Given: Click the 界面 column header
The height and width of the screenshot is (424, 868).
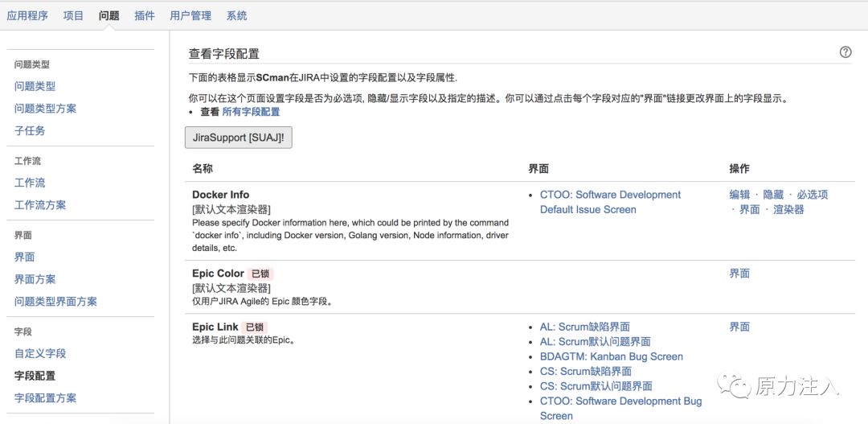Looking at the screenshot, I should point(538,168).
